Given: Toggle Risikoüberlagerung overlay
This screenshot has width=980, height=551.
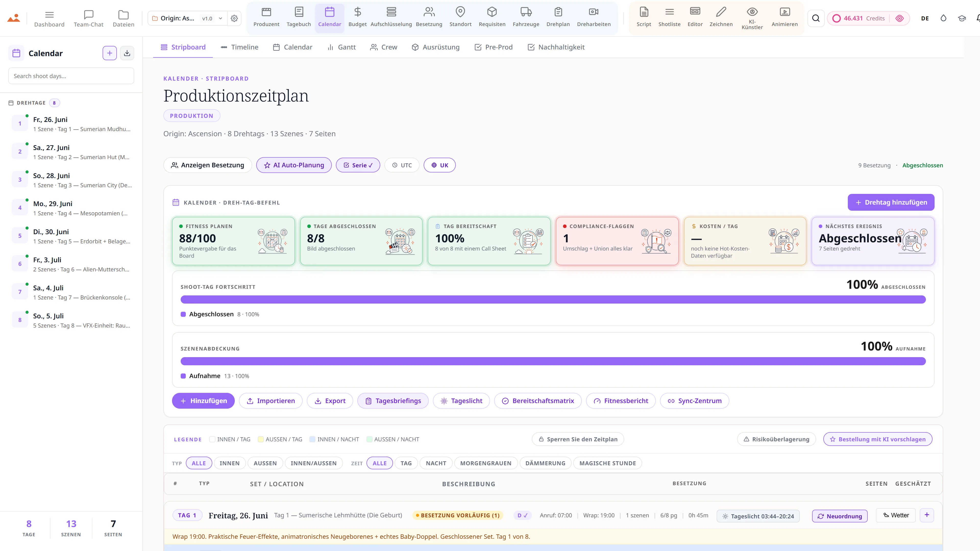Looking at the screenshot, I should pyautogui.click(x=776, y=439).
